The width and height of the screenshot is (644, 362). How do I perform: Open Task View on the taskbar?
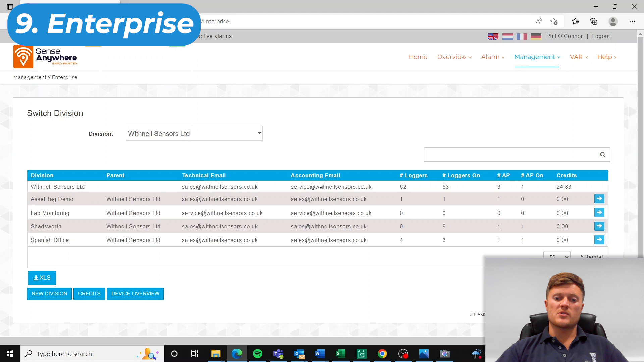[x=195, y=354]
